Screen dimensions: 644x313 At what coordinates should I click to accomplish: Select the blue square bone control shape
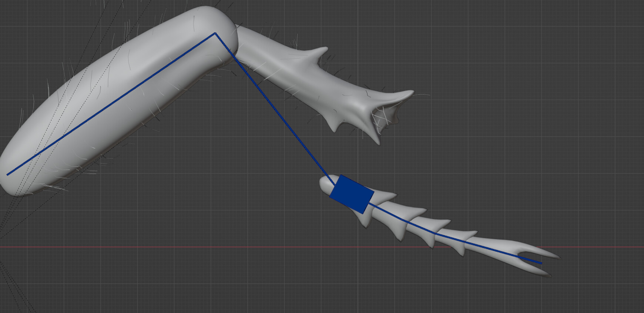[x=352, y=194]
